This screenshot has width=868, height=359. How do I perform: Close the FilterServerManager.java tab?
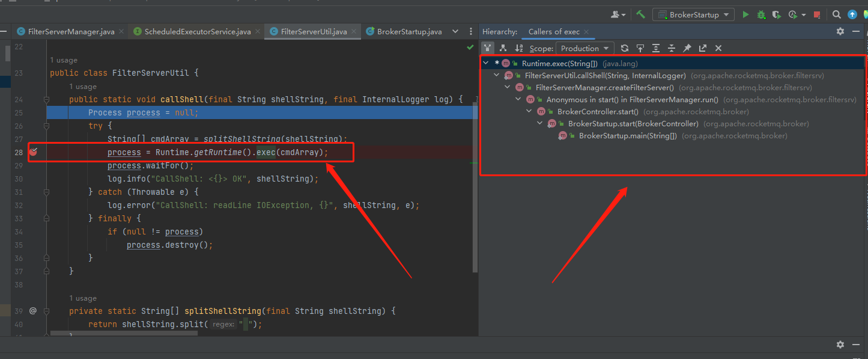121,31
